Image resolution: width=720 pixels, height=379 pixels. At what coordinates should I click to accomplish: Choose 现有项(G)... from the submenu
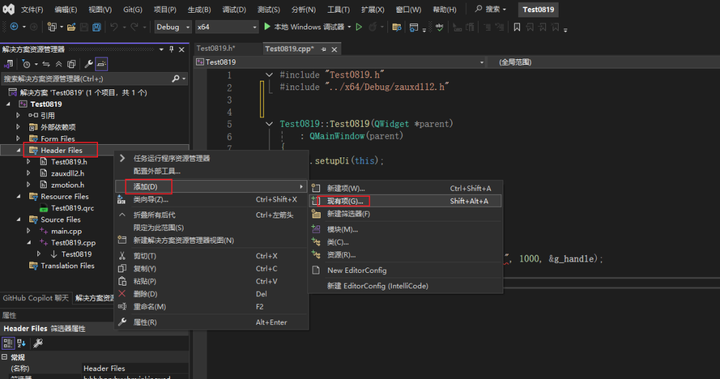coord(405,201)
